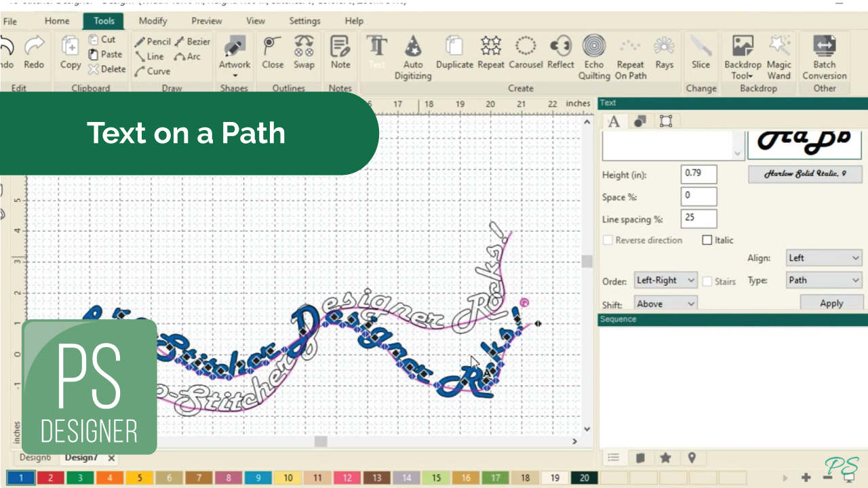Screen dimensions: 868x488
Task: Toggle the Reverse direction checkbox
Action: click(x=608, y=240)
